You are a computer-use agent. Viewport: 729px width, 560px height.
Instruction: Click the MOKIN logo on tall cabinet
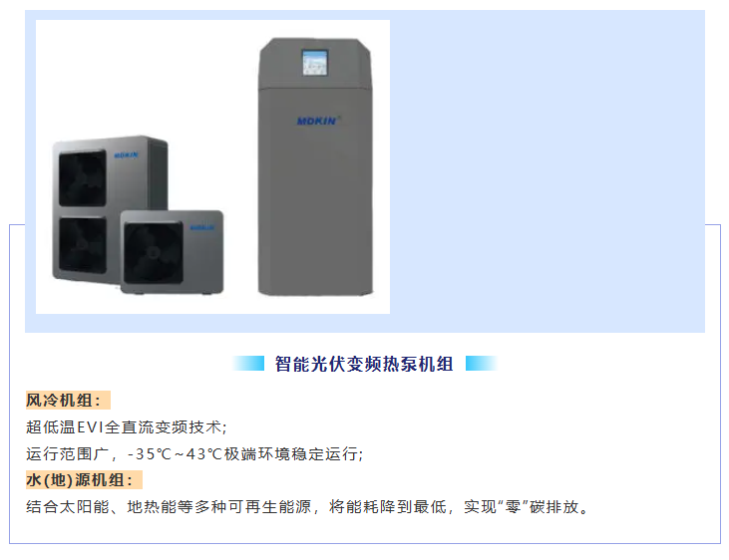point(317,121)
